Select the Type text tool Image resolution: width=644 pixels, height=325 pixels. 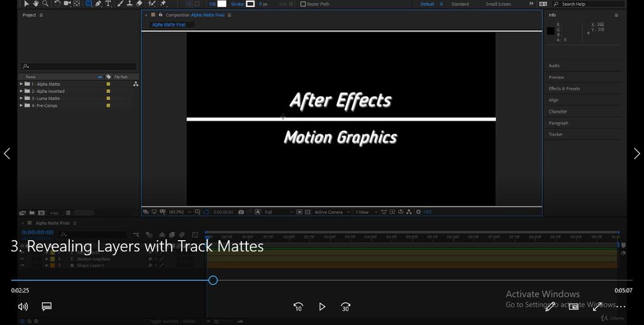108,4
